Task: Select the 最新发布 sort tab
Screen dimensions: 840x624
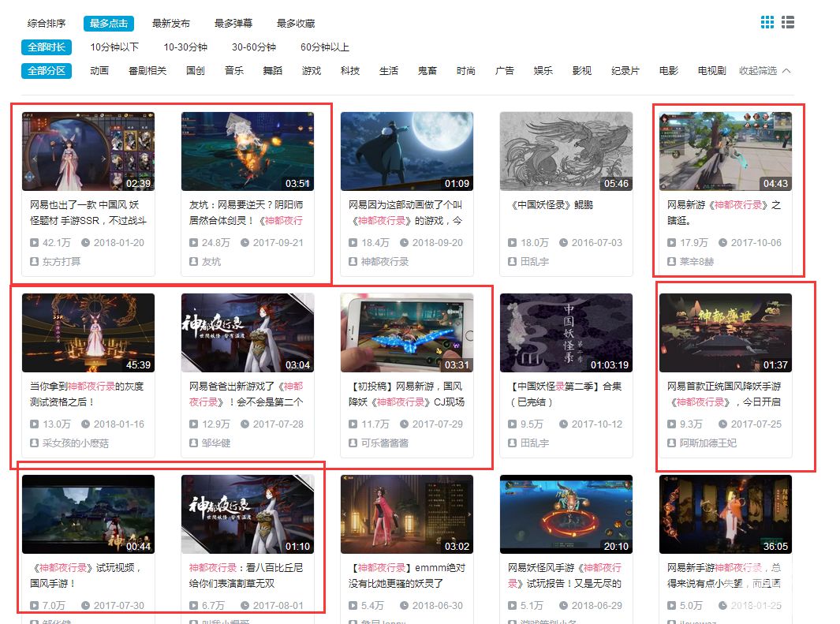Action: click(x=171, y=24)
